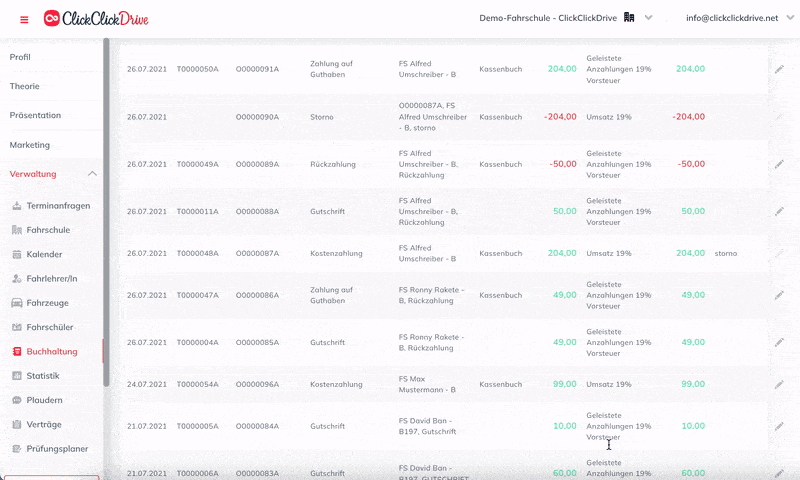The image size is (800, 480).
Task: Click the storno note in O0000087A row
Action: (x=726, y=253)
